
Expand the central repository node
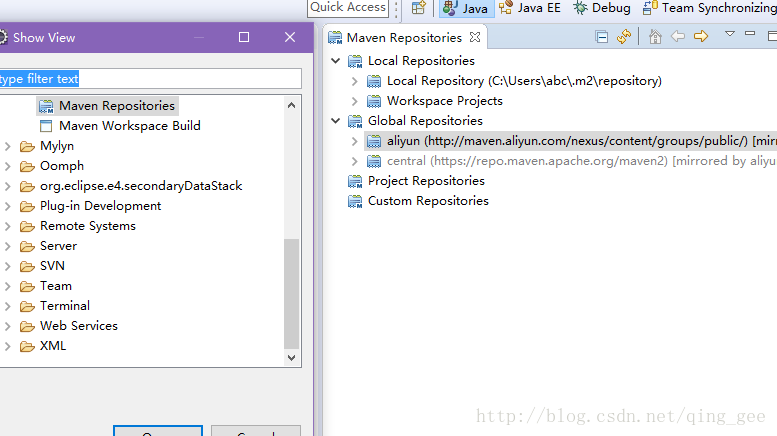click(x=354, y=161)
